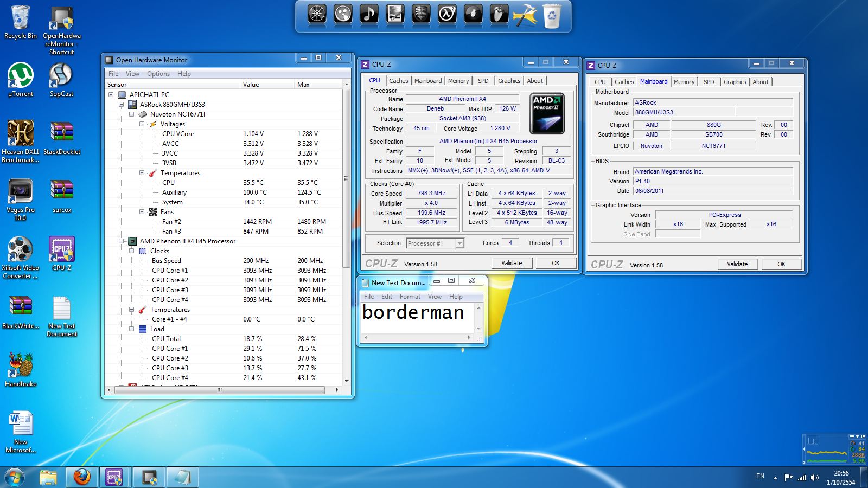Select the CPU-Z desktop shortcut

coord(62,254)
